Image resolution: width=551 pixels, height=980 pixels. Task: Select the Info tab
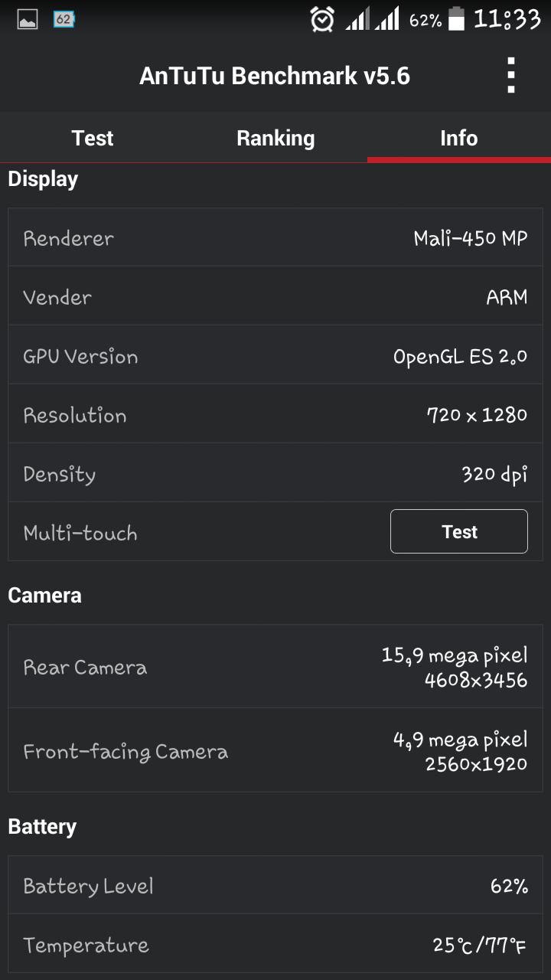click(x=459, y=138)
